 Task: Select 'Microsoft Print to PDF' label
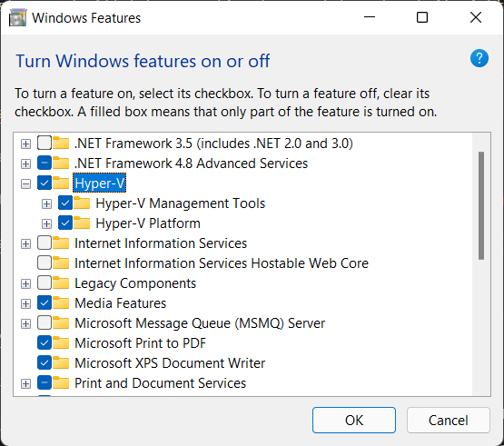pos(140,343)
